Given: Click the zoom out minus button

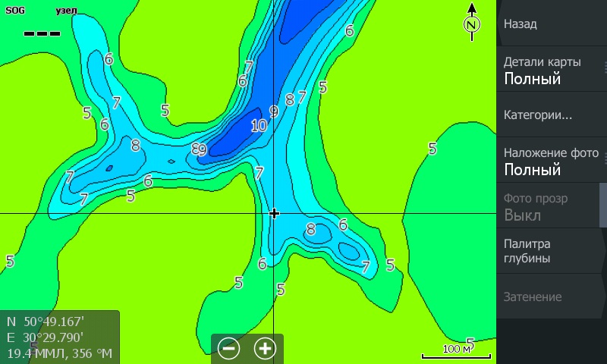Looking at the screenshot, I should 229,348.
